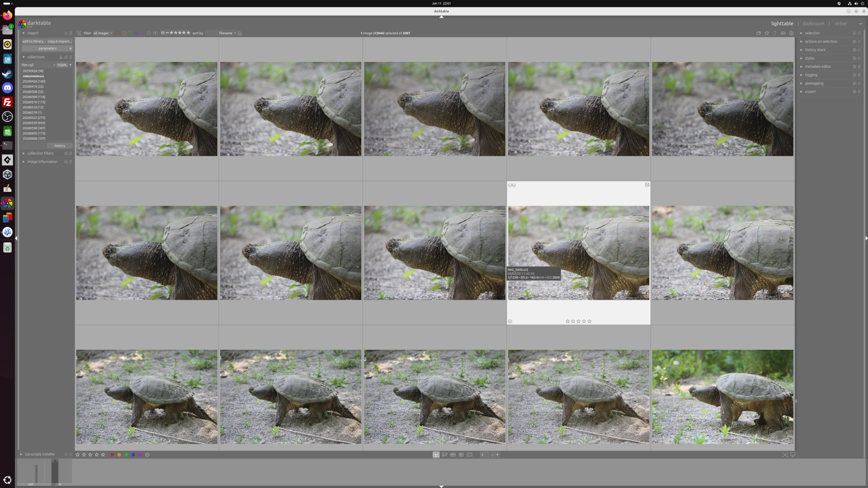Expand the styles module
868x488 pixels.
[x=801, y=58]
